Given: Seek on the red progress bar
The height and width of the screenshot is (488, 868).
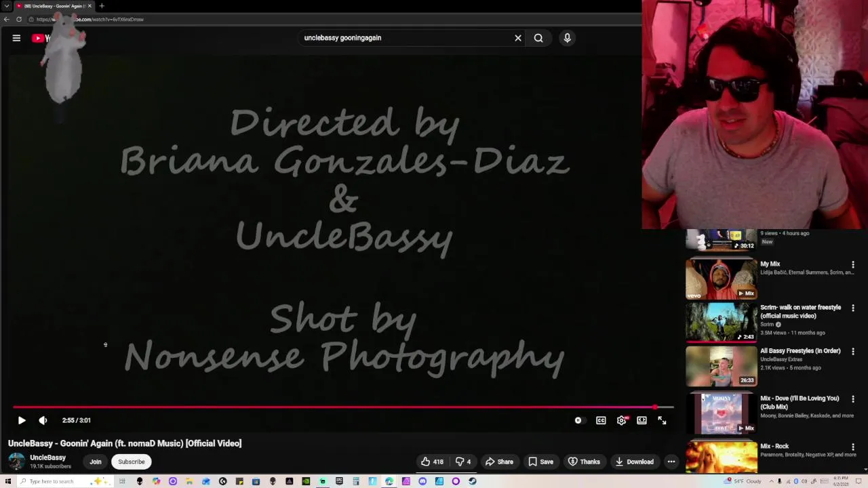Looking at the screenshot, I should (x=343, y=407).
